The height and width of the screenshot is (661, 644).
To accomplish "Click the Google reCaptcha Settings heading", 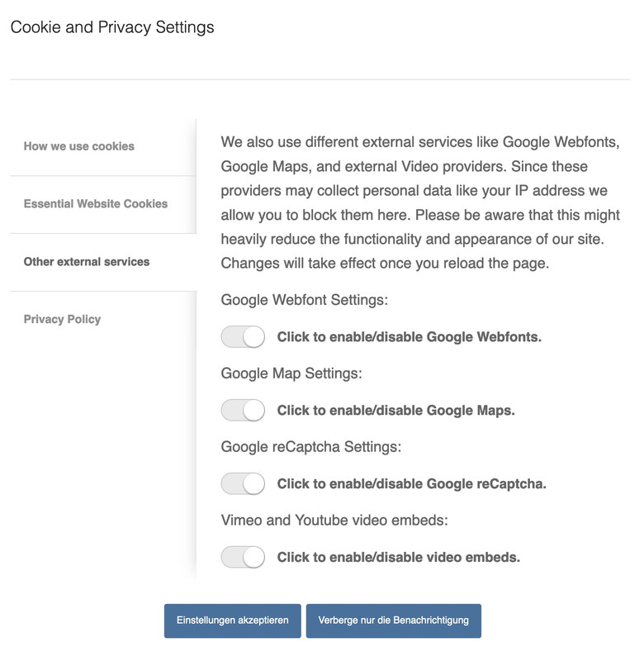I will (x=310, y=447).
